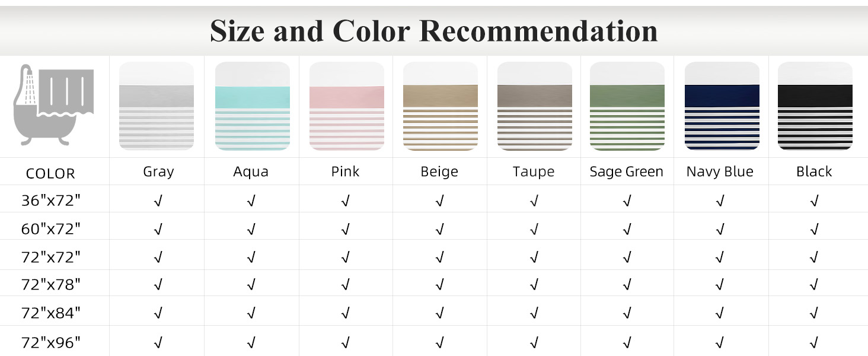Choose the Sage Green curtain swatch
This screenshot has height=356, width=868.
tap(627, 106)
